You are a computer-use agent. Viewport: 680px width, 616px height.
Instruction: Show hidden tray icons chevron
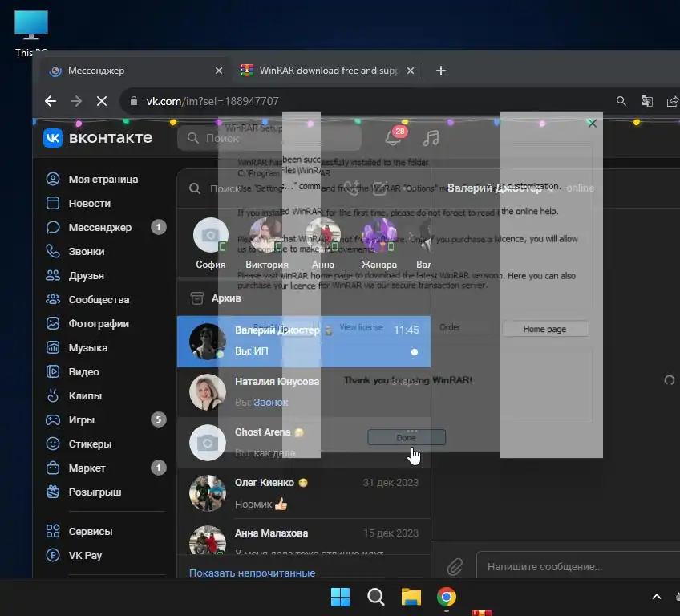click(657, 597)
